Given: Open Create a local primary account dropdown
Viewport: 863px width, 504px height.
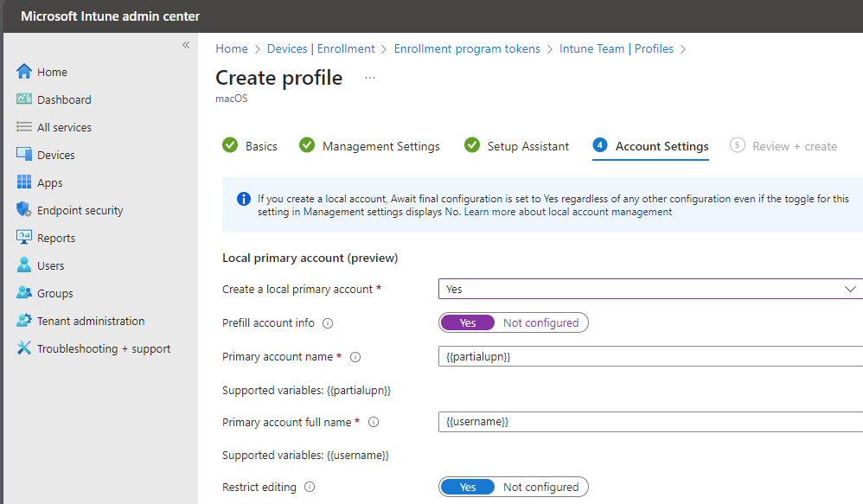Looking at the screenshot, I should pos(650,289).
